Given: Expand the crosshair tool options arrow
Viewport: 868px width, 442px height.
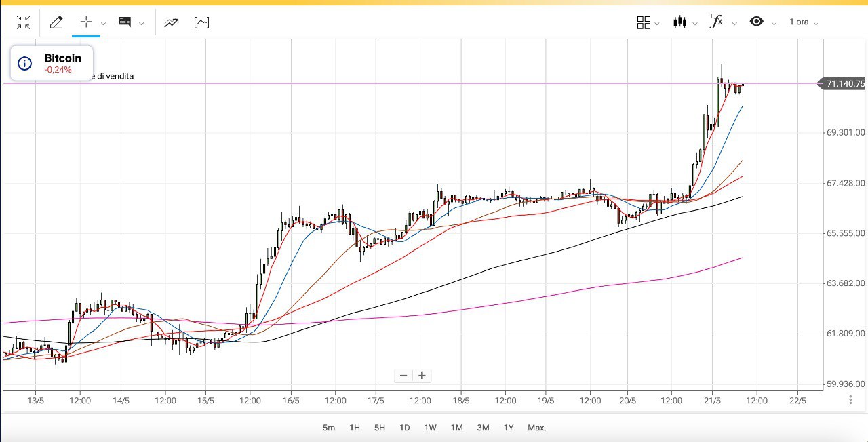Looking at the screenshot, I should 103,23.
